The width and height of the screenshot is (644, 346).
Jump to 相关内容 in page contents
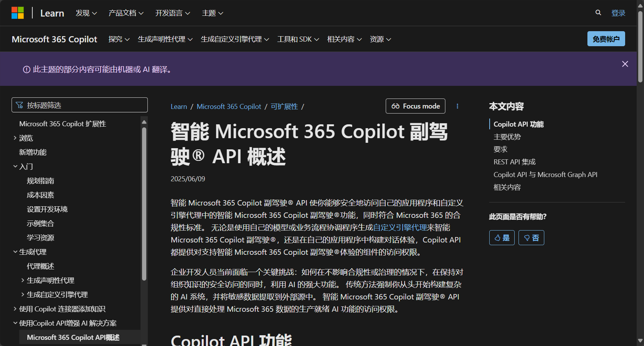(x=507, y=187)
